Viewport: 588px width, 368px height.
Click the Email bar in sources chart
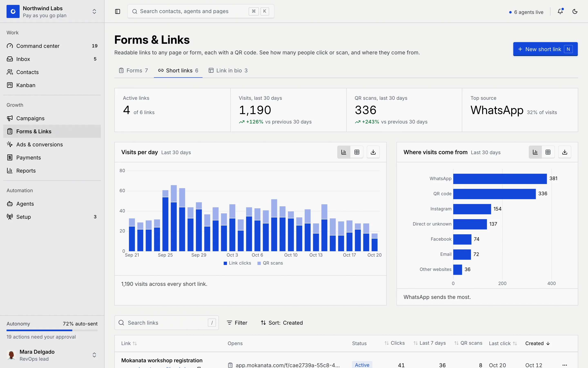462,255
